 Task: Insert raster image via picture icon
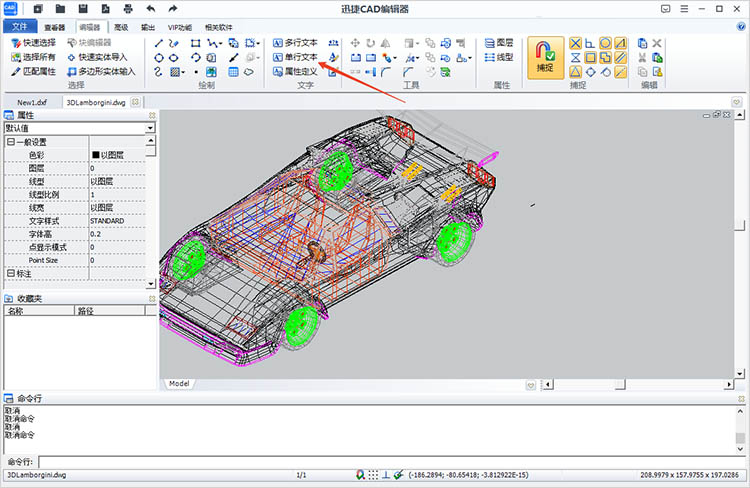point(211,72)
